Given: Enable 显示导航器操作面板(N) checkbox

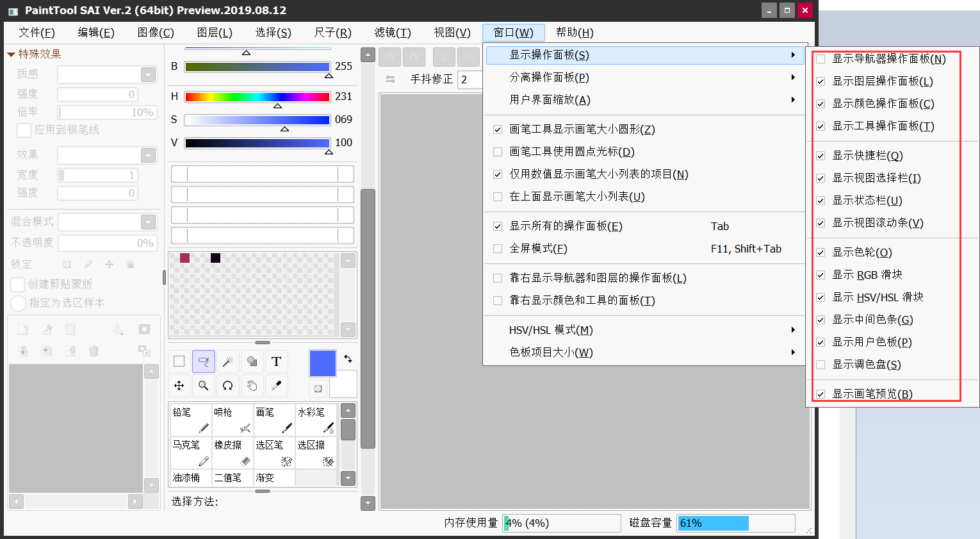Looking at the screenshot, I should [821, 59].
